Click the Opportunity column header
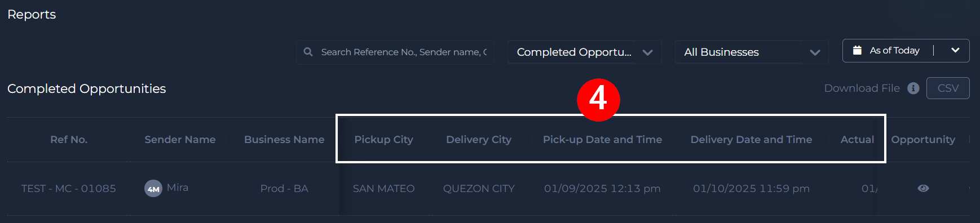This screenshot has width=980, height=223. tap(923, 140)
